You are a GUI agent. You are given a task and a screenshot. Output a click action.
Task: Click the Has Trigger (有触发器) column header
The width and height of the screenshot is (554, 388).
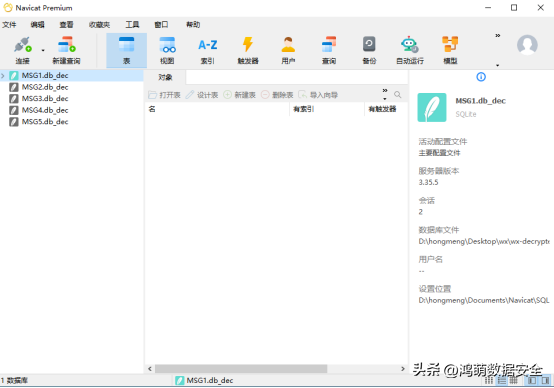386,109
